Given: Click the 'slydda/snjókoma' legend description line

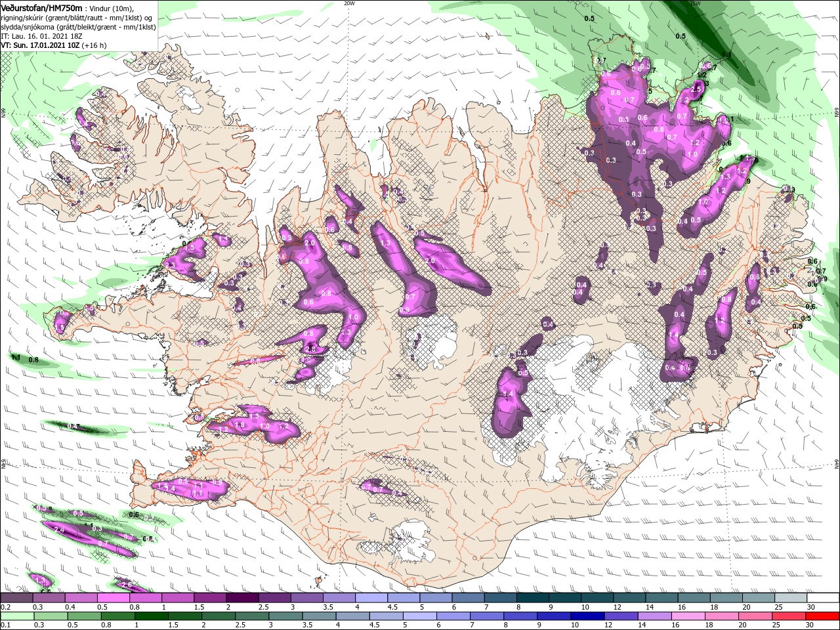Looking at the screenshot, I should tap(78, 27).
